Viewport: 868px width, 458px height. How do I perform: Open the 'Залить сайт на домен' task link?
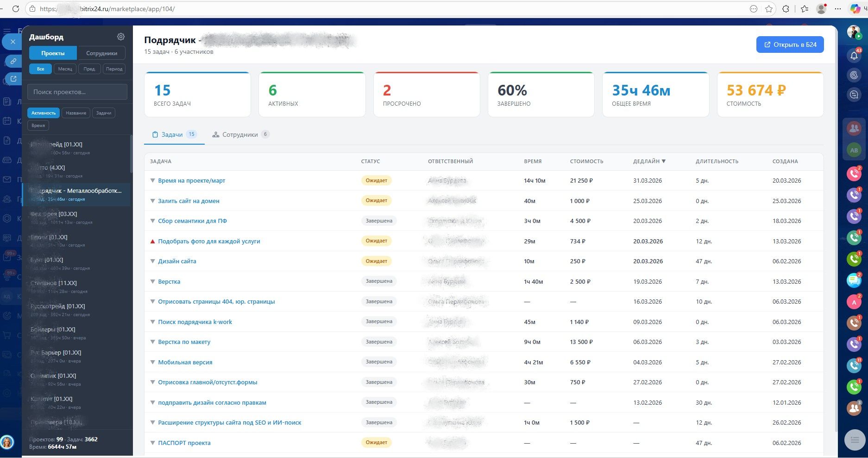[x=189, y=201]
